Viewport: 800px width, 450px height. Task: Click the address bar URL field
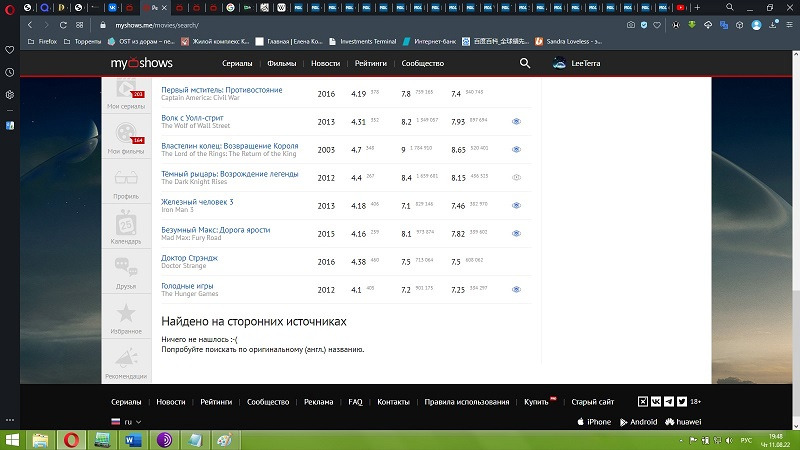coord(357,25)
